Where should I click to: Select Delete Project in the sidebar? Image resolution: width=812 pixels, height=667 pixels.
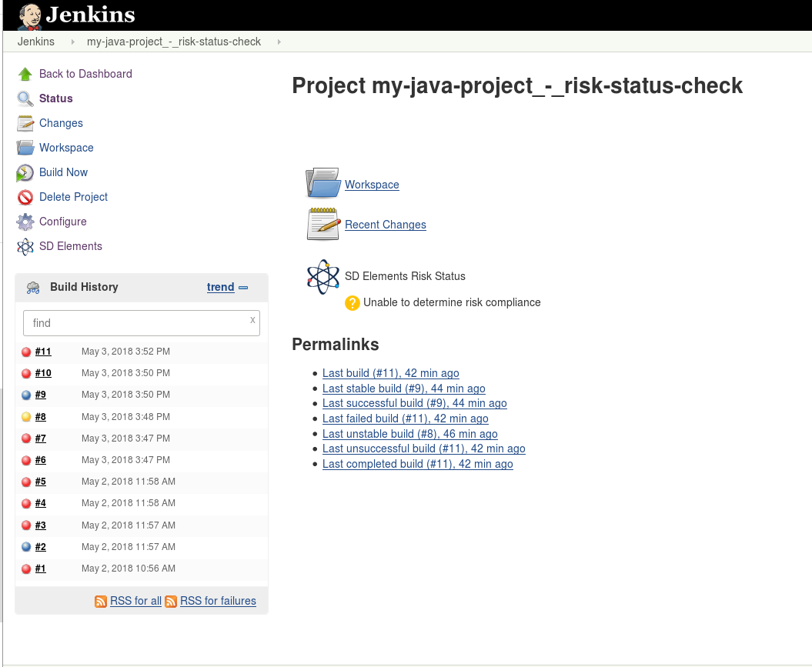(74, 197)
